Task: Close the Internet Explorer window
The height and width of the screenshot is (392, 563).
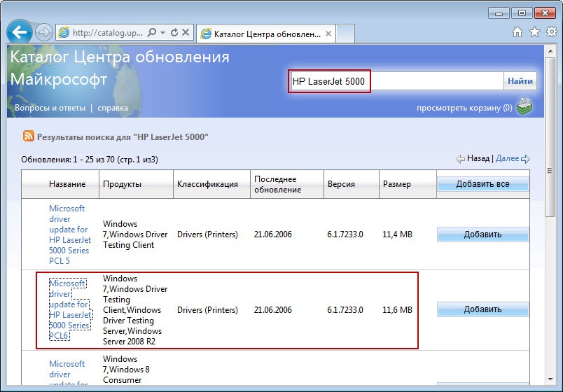Action: (x=545, y=13)
